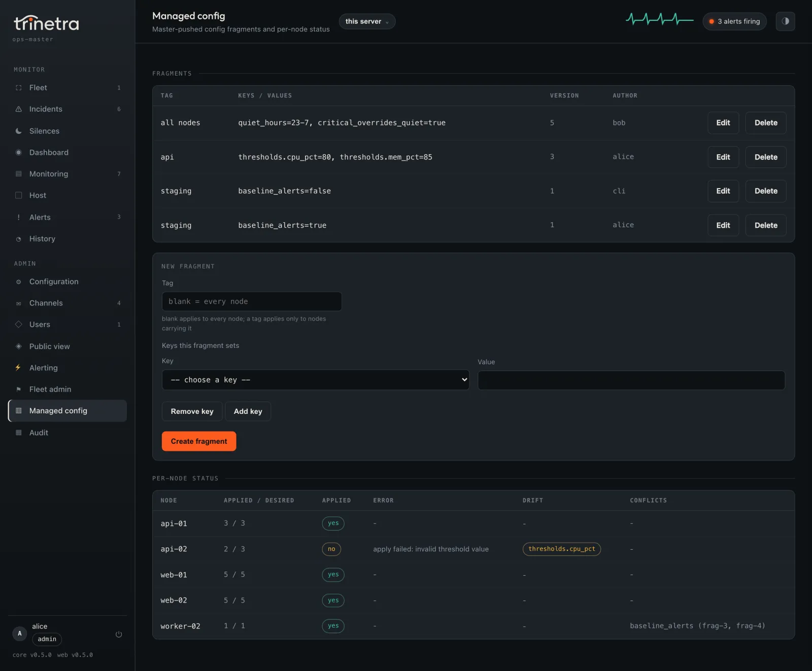Edit the 'all nodes' fragment
Viewport: 812px width, 671px height.
coord(723,123)
